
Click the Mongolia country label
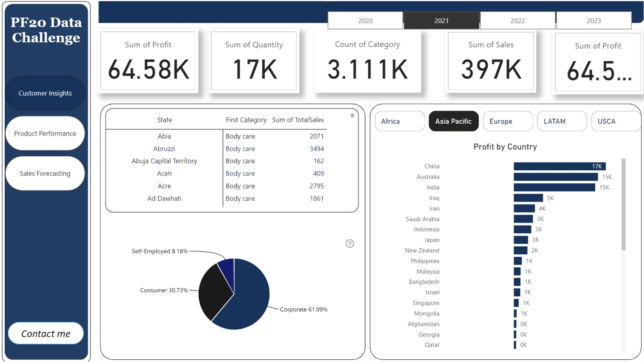pyautogui.click(x=427, y=313)
